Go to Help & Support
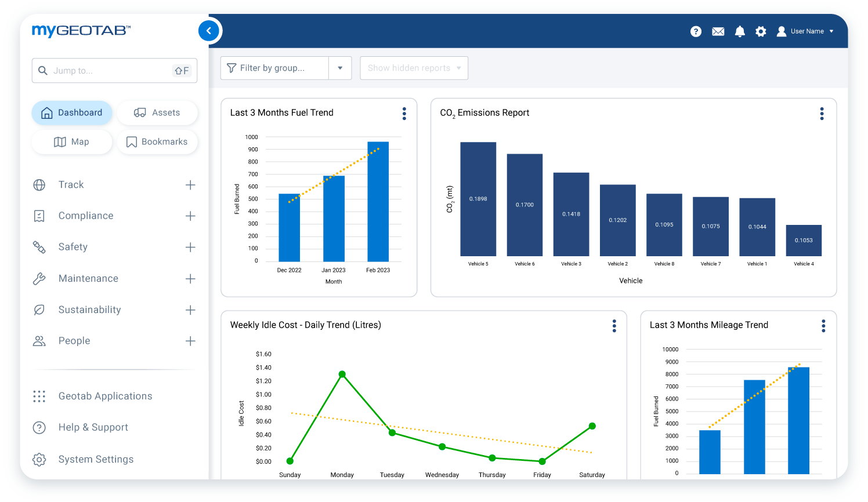Screen dimensions: 868x502 pos(93,427)
